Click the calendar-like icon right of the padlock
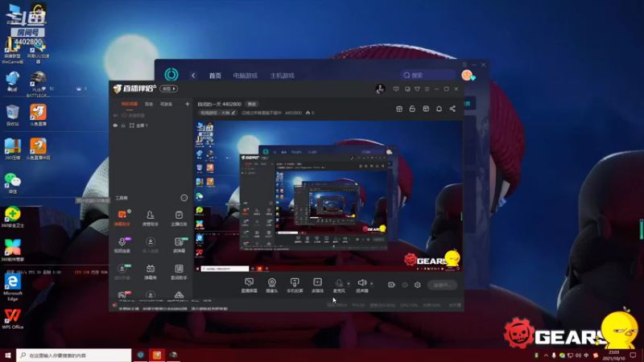Screen dimensions: 644x362 tap(426, 109)
